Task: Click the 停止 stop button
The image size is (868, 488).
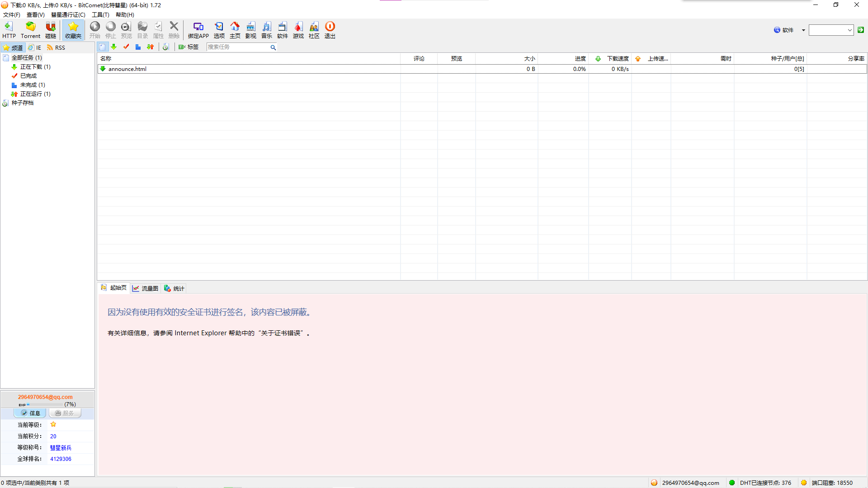Action: (x=111, y=30)
